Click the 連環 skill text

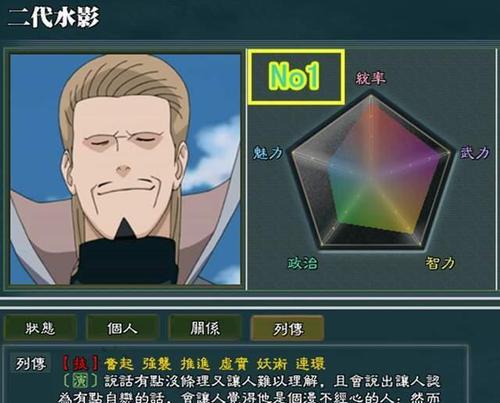tap(310, 364)
